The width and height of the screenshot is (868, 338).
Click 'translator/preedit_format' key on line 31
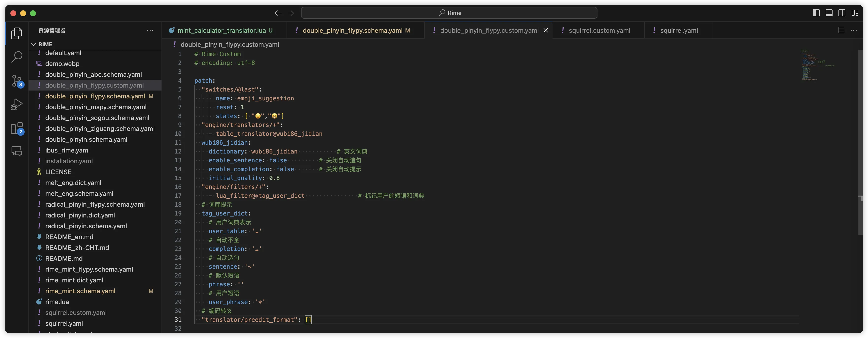point(249,320)
